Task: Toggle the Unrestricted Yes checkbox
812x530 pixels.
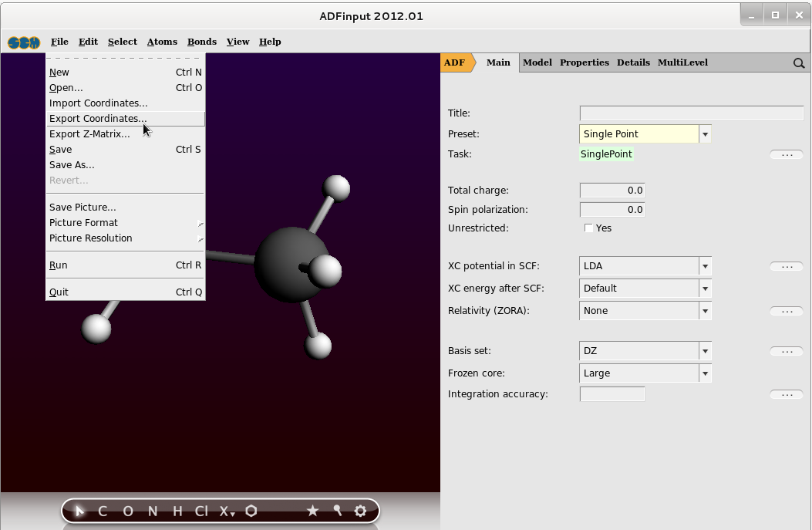Action: [589, 228]
